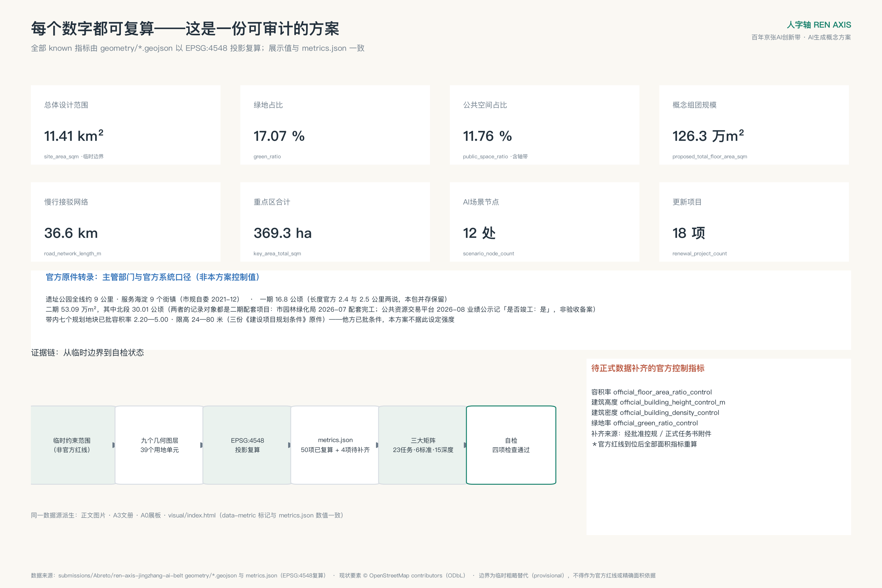882x588 pixels.
Task: Click 补齐来源：经批准控规 line
Action: point(651,434)
